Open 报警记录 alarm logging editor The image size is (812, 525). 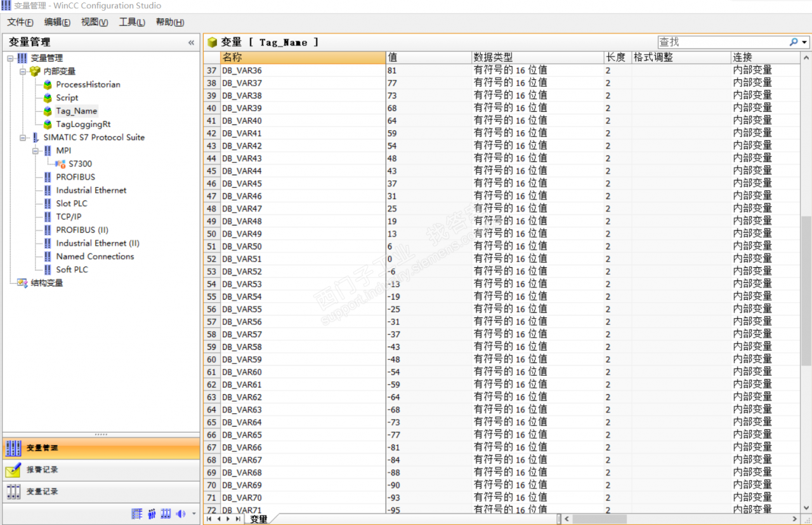click(x=101, y=470)
